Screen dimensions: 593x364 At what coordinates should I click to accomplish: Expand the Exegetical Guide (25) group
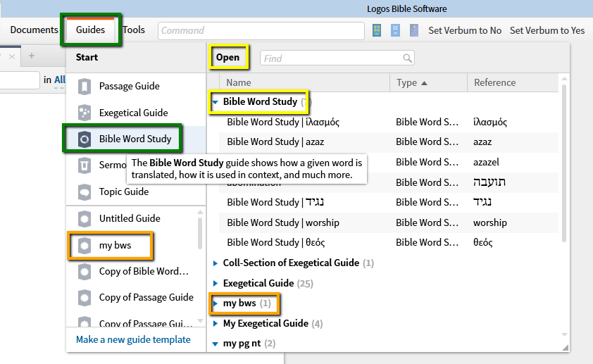(216, 284)
